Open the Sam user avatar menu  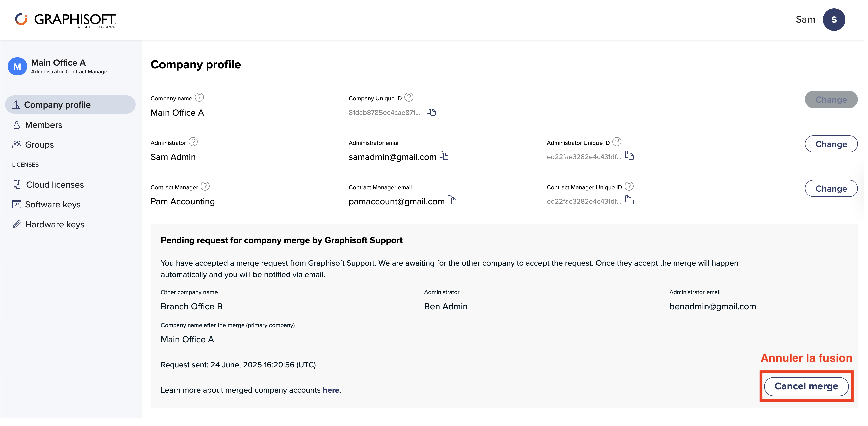pos(834,20)
